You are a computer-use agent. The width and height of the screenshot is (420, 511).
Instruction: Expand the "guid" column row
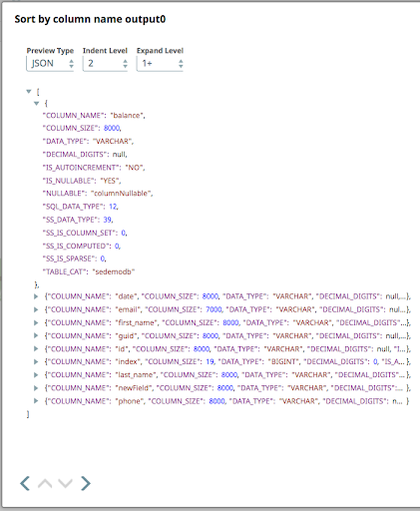click(x=36, y=335)
